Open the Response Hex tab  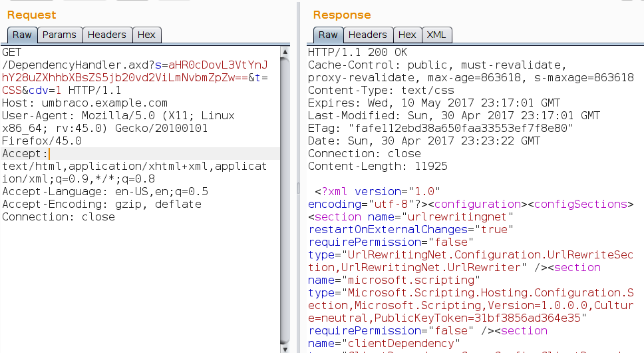click(x=407, y=35)
